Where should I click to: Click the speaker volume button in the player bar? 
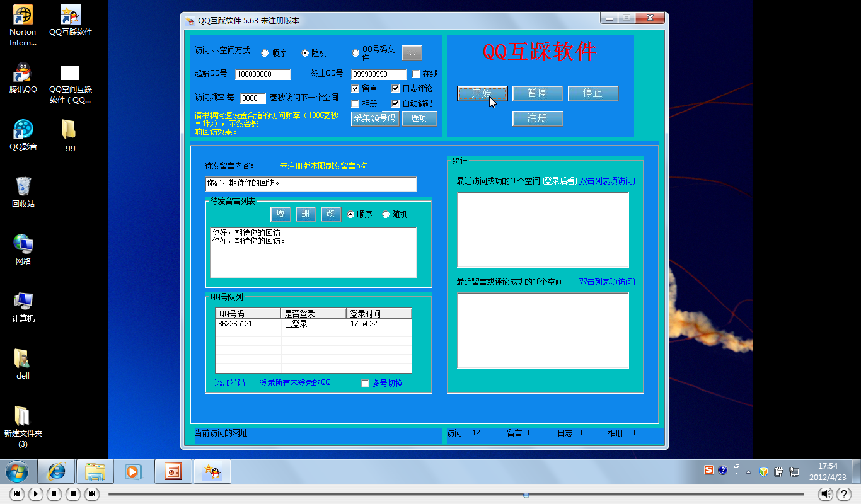(x=826, y=494)
